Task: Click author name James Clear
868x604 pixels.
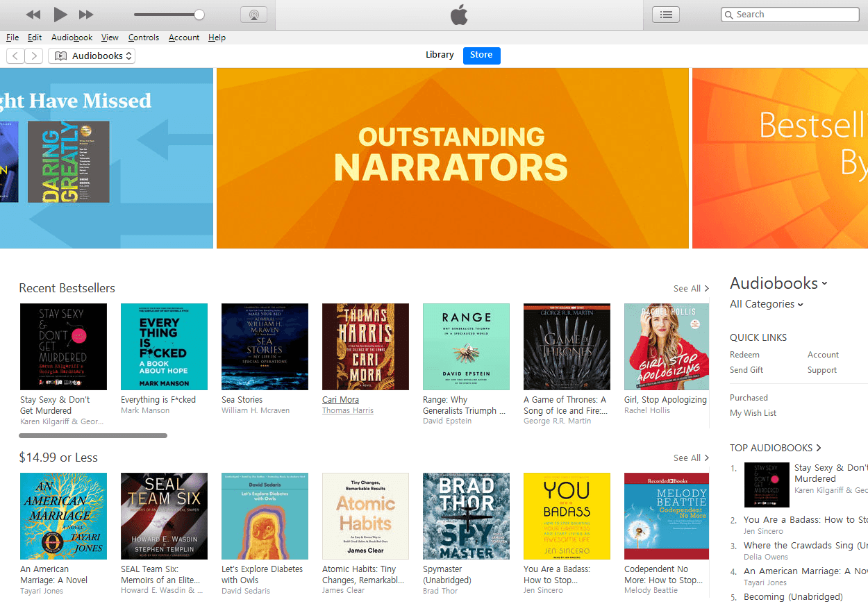Action: pyautogui.click(x=343, y=592)
